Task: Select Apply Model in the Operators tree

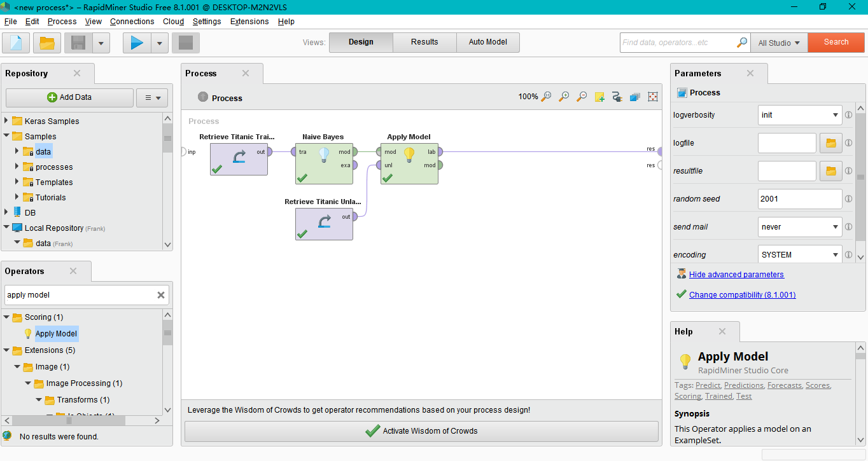Action: [56, 334]
